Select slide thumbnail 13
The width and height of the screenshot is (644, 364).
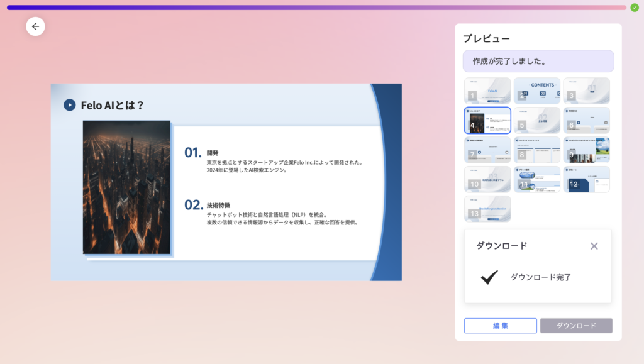pos(487,209)
